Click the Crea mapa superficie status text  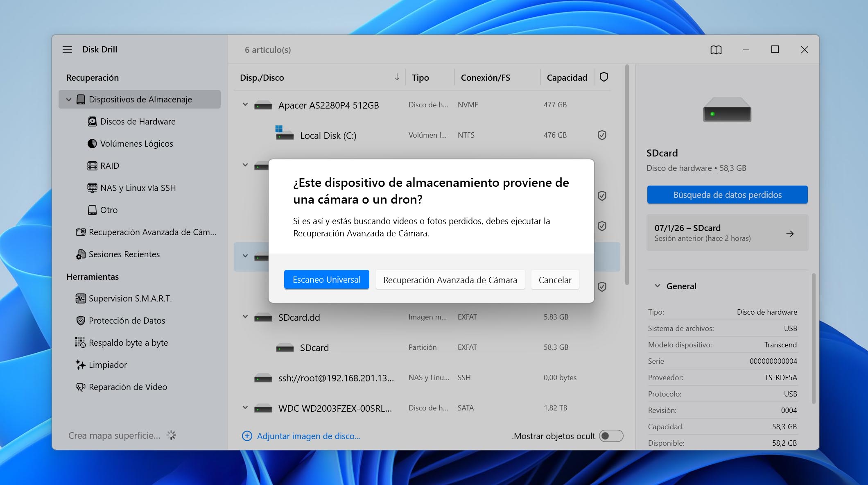pyautogui.click(x=114, y=435)
